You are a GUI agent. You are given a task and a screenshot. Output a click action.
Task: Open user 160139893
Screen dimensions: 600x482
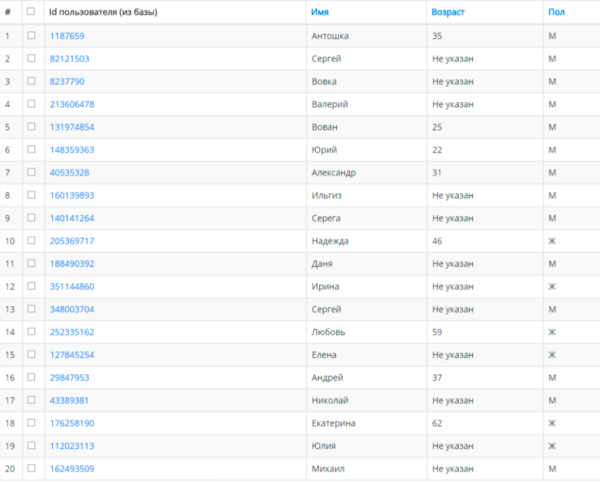coord(72,195)
